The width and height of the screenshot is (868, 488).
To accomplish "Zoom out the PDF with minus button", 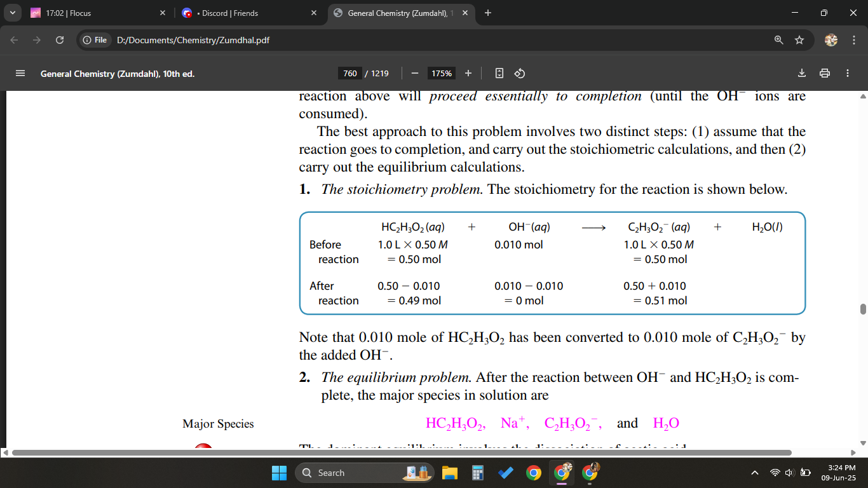I will (415, 73).
